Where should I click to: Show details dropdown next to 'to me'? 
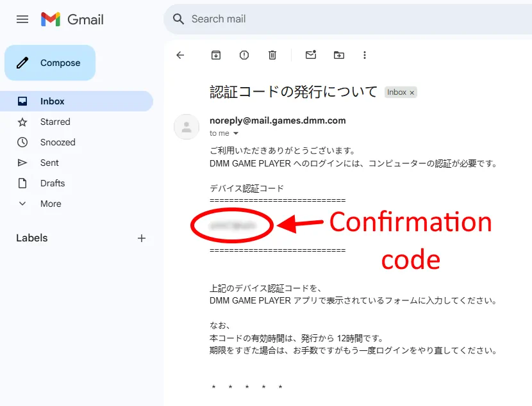[236, 133]
